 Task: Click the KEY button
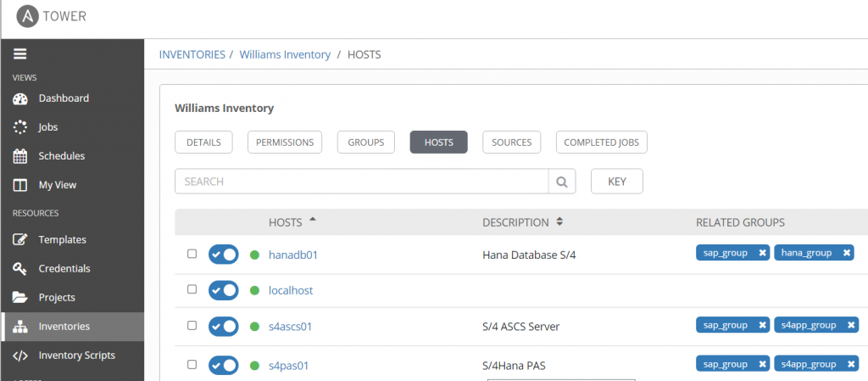tap(617, 181)
